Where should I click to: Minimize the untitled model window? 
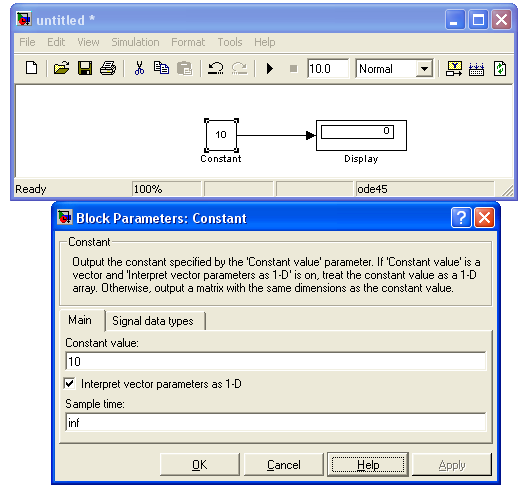[x=455, y=19]
